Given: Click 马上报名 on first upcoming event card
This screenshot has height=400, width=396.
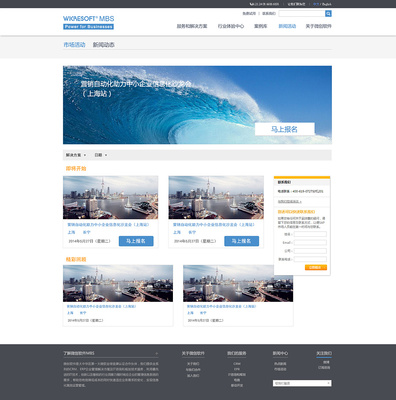Looking at the screenshot, I should 136,241.
